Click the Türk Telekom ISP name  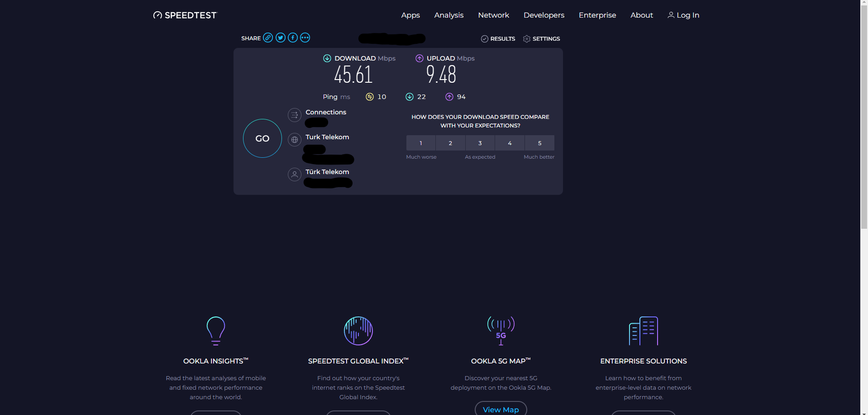click(327, 172)
